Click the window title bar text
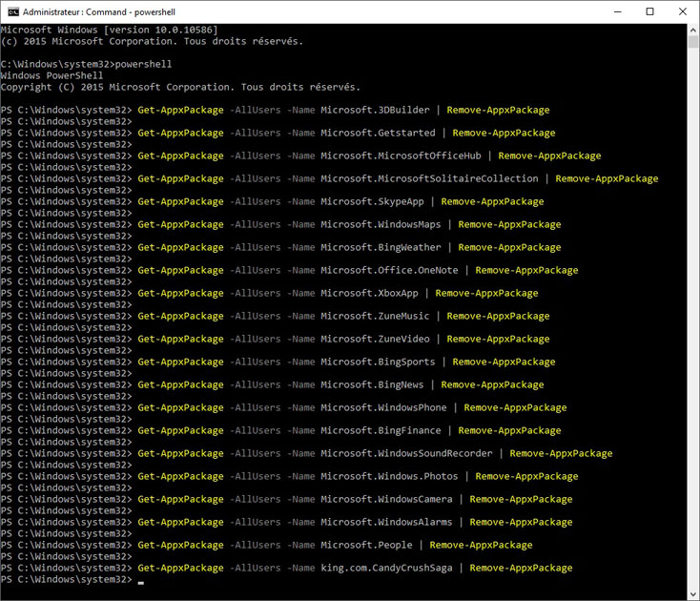 98,12
